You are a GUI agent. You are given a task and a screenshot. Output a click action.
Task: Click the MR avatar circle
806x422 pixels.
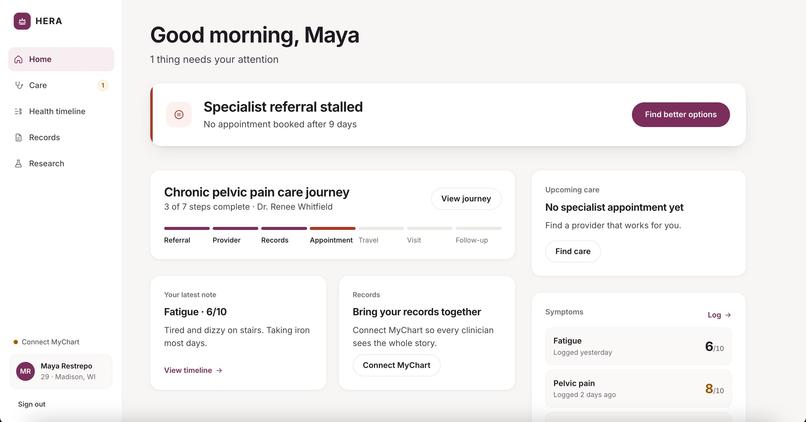tap(25, 371)
